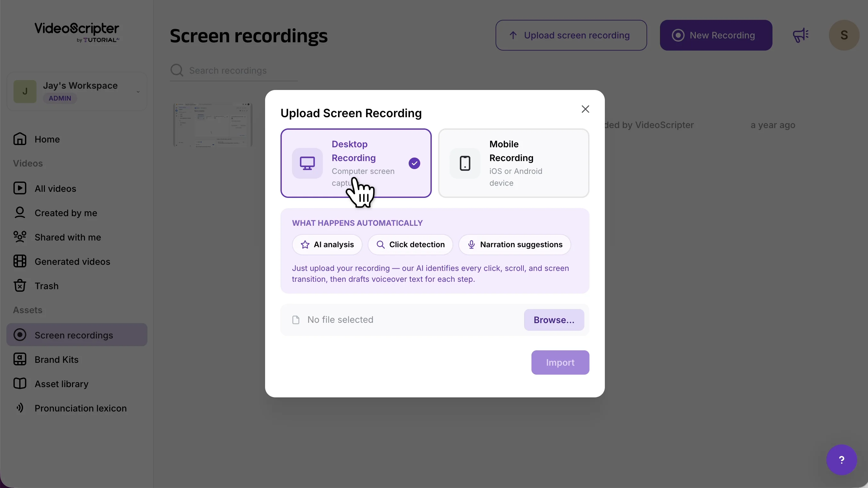Viewport: 868px width, 488px height.
Task: Click the Click detection chip
Action: [410, 244]
